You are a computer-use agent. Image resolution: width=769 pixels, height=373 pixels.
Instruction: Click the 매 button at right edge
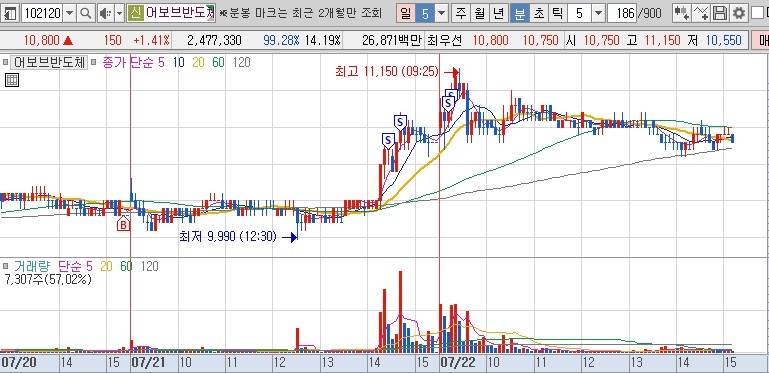tap(761, 40)
